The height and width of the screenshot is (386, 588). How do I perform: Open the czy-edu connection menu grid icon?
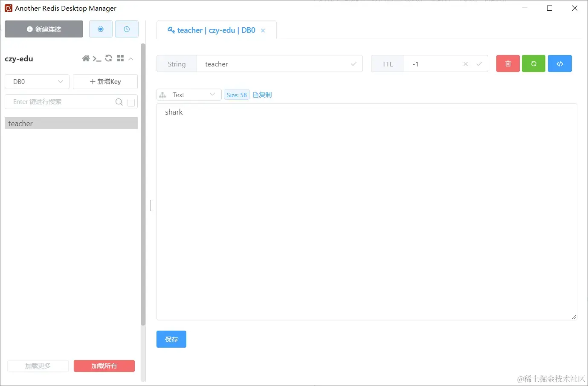tap(120, 58)
